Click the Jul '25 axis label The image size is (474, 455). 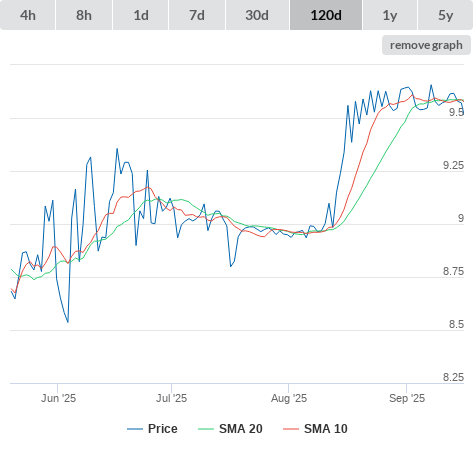pyautogui.click(x=172, y=398)
